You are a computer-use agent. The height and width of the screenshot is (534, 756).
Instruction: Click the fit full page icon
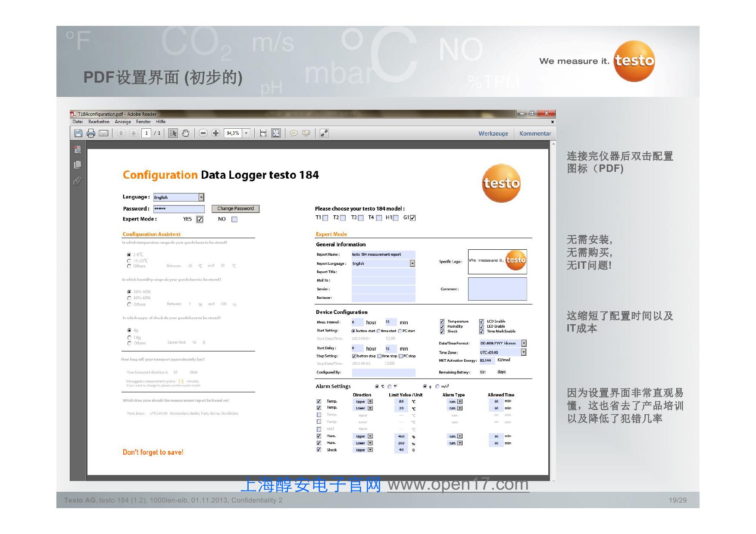276,133
